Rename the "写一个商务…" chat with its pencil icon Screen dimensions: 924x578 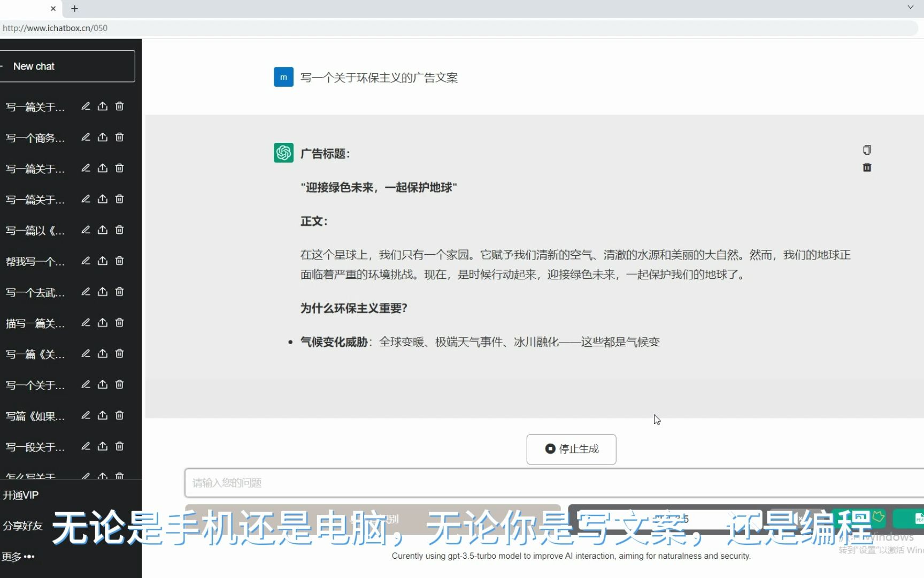pyautogui.click(x=86, y=137)
